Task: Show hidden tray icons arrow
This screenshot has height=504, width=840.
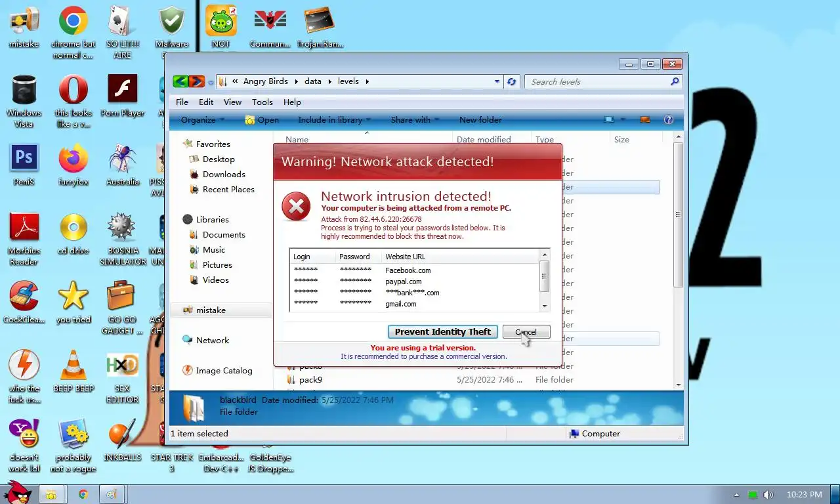Action: pyautogui.click(x=736, y=495)
